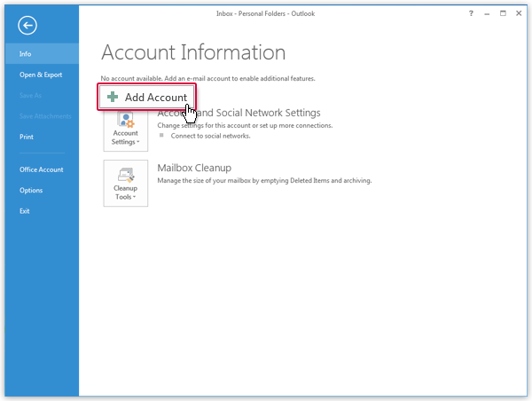
Task: Click the 'Connect to social networks' text
Action: tap(209, 136)
